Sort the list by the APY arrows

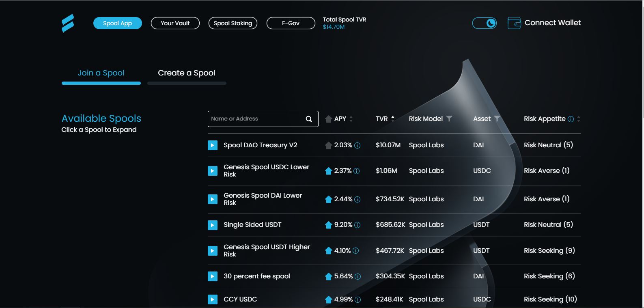click(x=351, y=119)
